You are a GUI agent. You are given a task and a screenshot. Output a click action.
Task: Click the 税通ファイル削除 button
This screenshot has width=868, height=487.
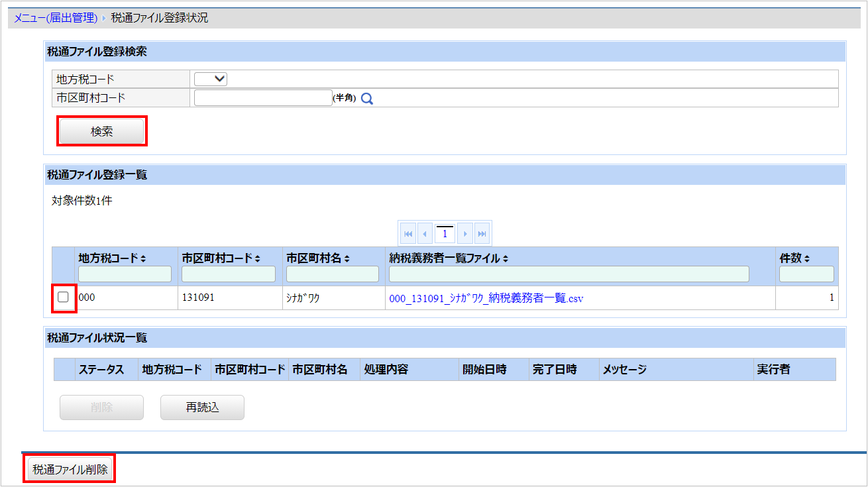point(70,470)
